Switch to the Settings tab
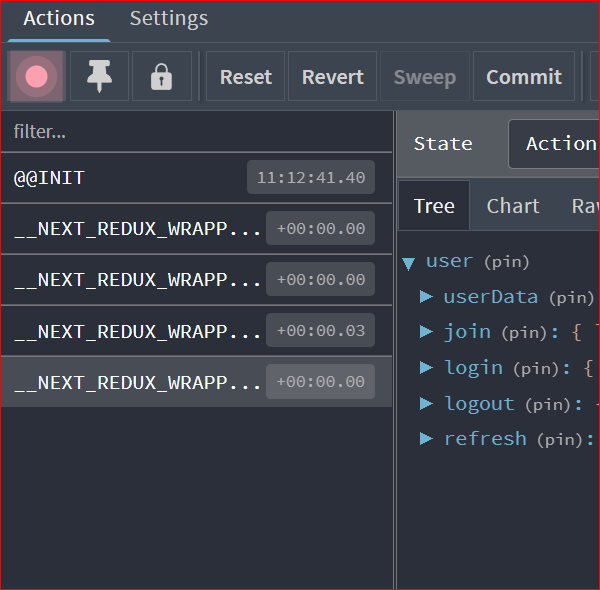 (x=169, y=18)
